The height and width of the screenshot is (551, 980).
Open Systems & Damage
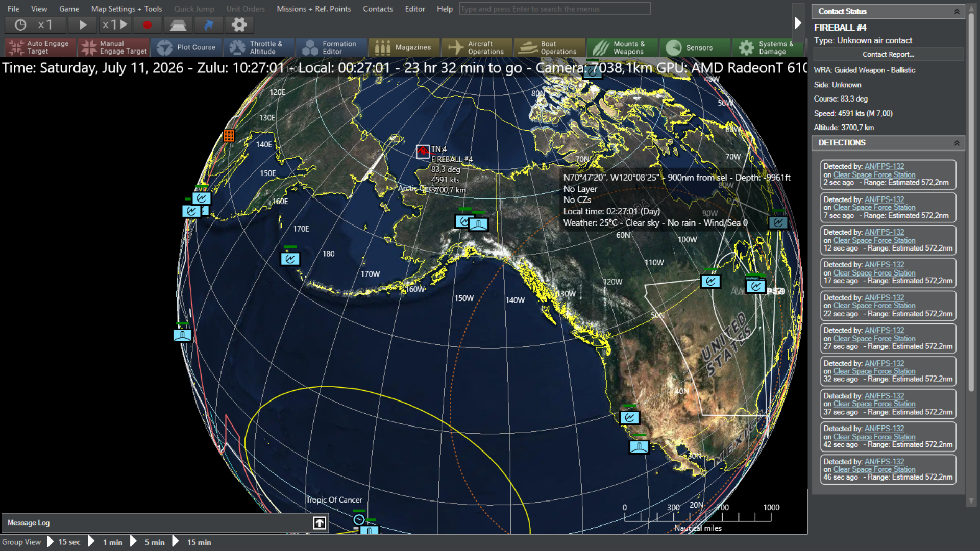click(x=768, y=47)
